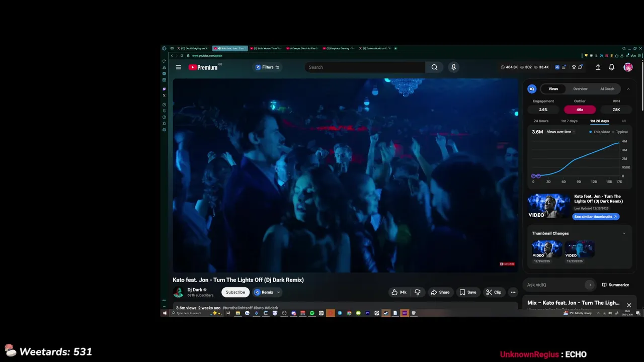
Task: Select the All time range
Action: click(623, 121)
